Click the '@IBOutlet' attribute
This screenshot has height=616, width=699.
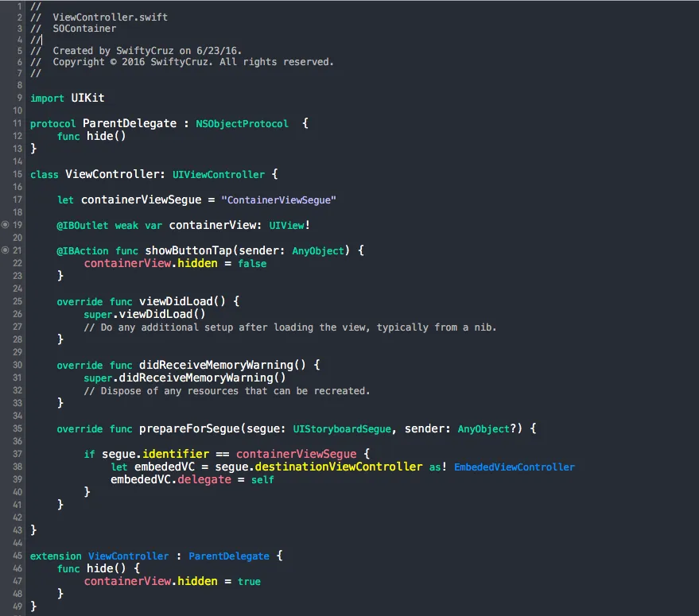[83, 226]
